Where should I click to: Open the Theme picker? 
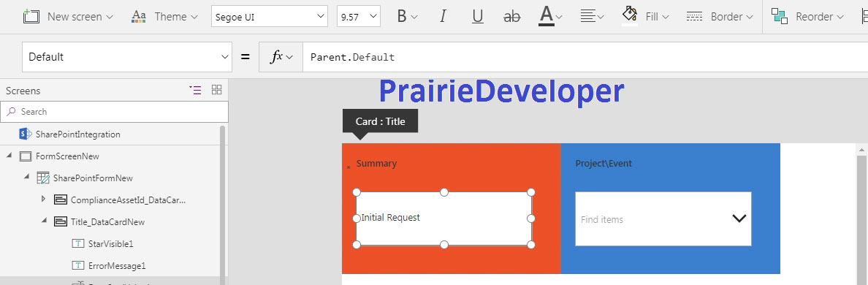(x=164, y=17)
